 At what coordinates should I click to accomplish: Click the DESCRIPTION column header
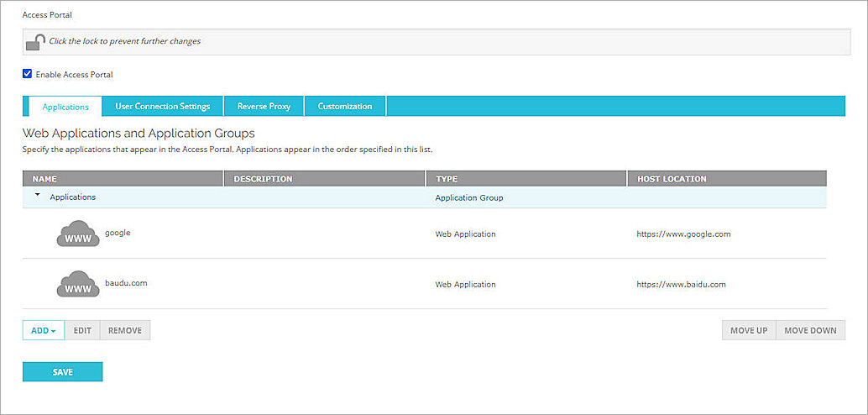click(x=324, y=179)
